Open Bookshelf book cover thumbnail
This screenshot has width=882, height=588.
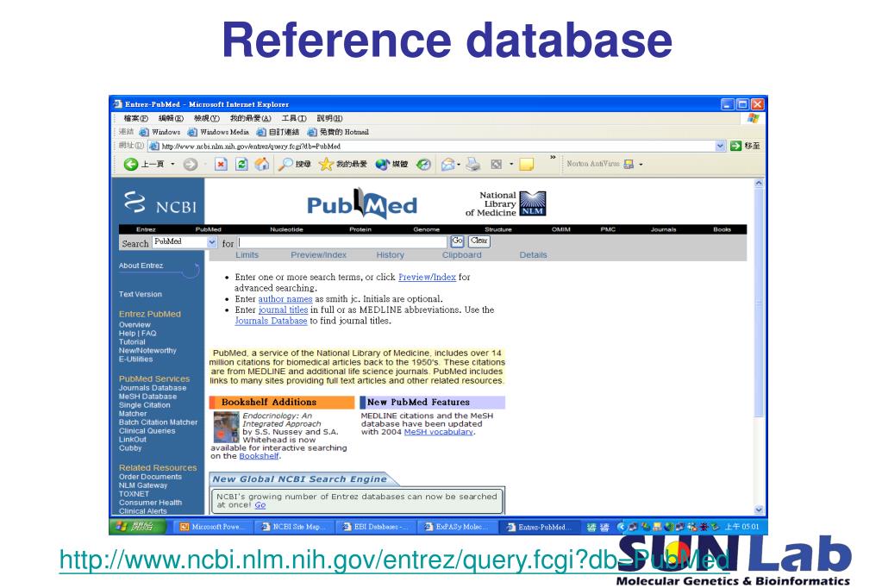[x=226, y=427]
